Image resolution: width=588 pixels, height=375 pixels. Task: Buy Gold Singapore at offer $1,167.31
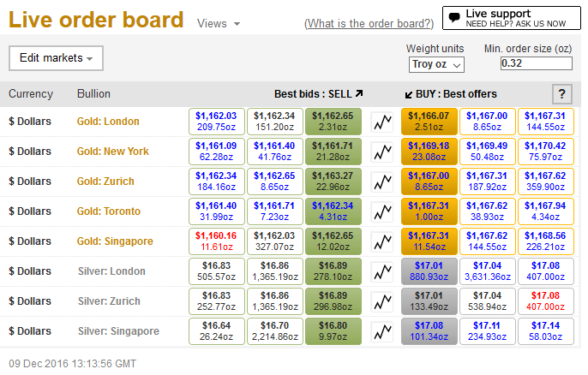pos(429,241)
